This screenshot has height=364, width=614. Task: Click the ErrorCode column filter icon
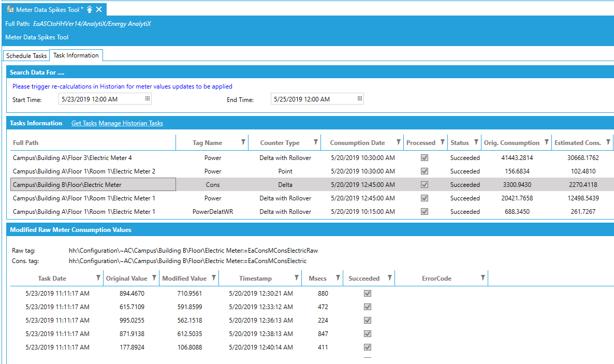tap(483, 278)
